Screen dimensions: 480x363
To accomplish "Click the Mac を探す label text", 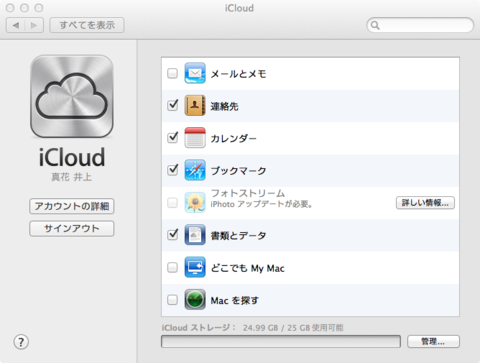I will pyautogui.click(x=235, y=301).
